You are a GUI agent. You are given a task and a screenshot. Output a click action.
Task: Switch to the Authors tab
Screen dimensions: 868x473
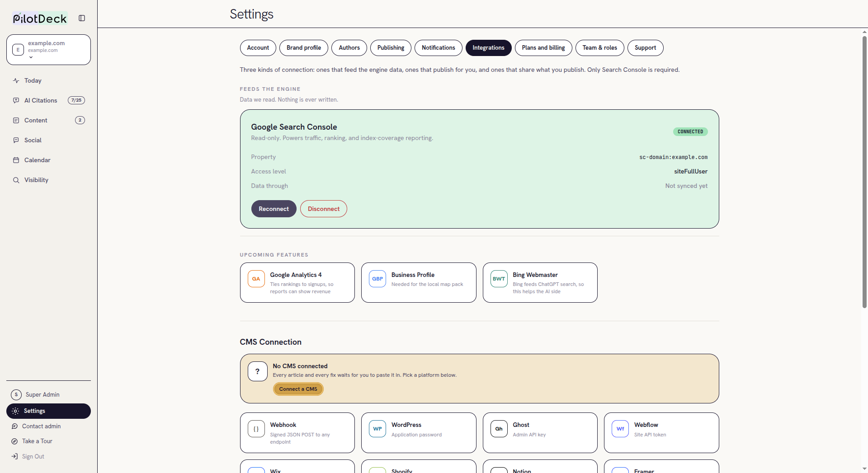[x=349, y=48]
